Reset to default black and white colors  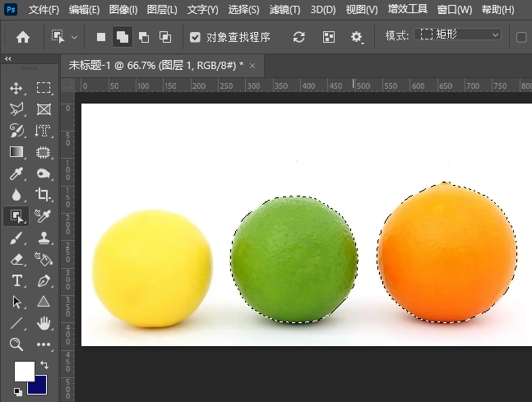(x=18, y=392)
